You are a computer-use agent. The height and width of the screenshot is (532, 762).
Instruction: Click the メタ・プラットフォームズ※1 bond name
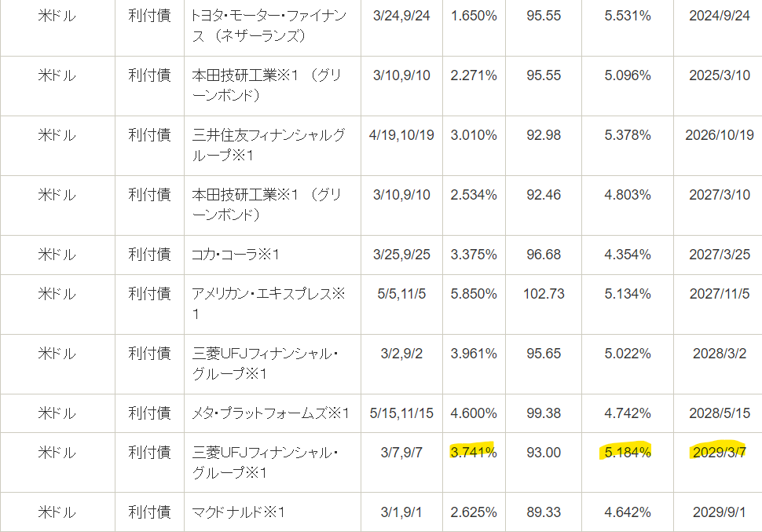pos(270,413)
